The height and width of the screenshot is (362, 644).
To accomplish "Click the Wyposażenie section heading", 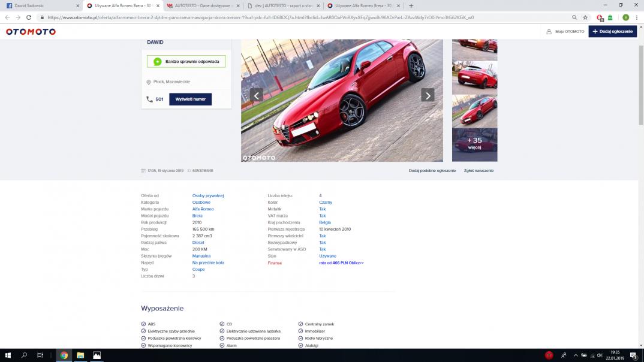I will tap(162, 309).
